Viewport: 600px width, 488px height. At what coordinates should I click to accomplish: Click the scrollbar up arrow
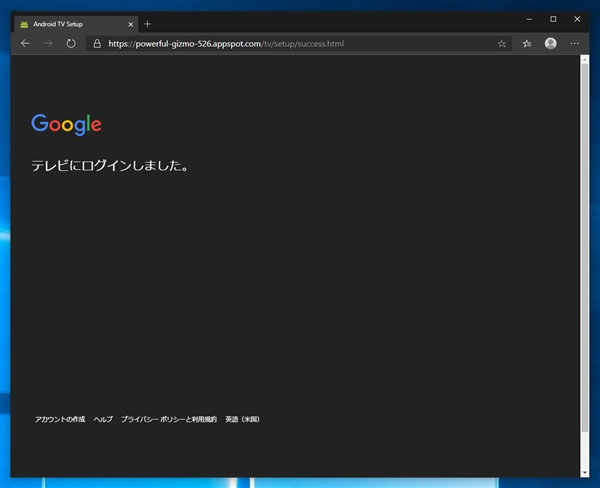coord(585,59)
